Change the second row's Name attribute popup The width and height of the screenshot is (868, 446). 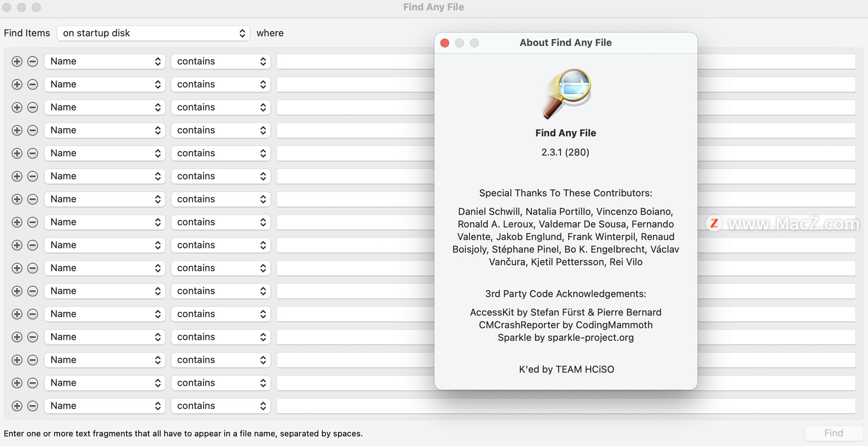click(x=105, y=85)
